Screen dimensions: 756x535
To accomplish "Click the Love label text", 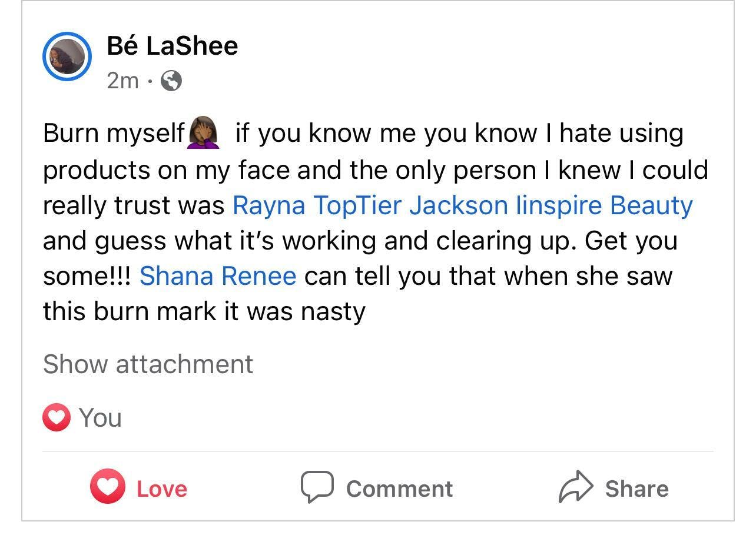I will point(162,489).
